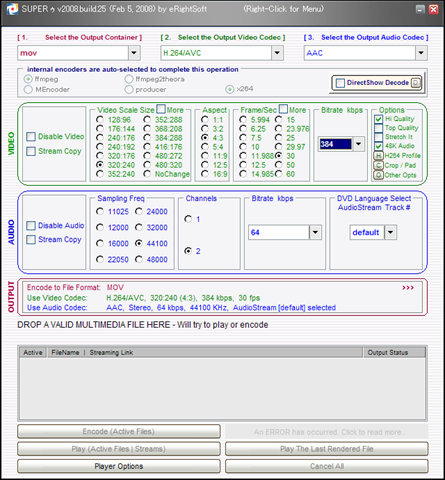This screenshot has width=445, height=480.
Task: Select 480:320 video scale size
Action: pos(147,165)
